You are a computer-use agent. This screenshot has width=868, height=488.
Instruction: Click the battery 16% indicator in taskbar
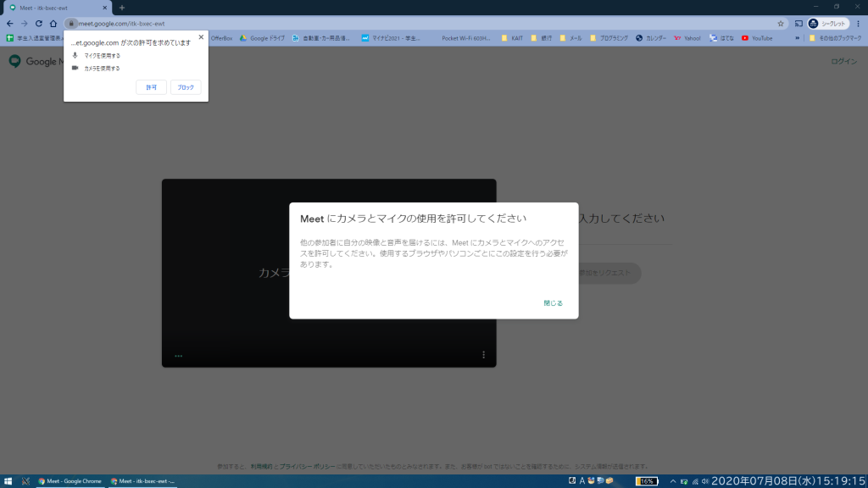tap(647, 481)
